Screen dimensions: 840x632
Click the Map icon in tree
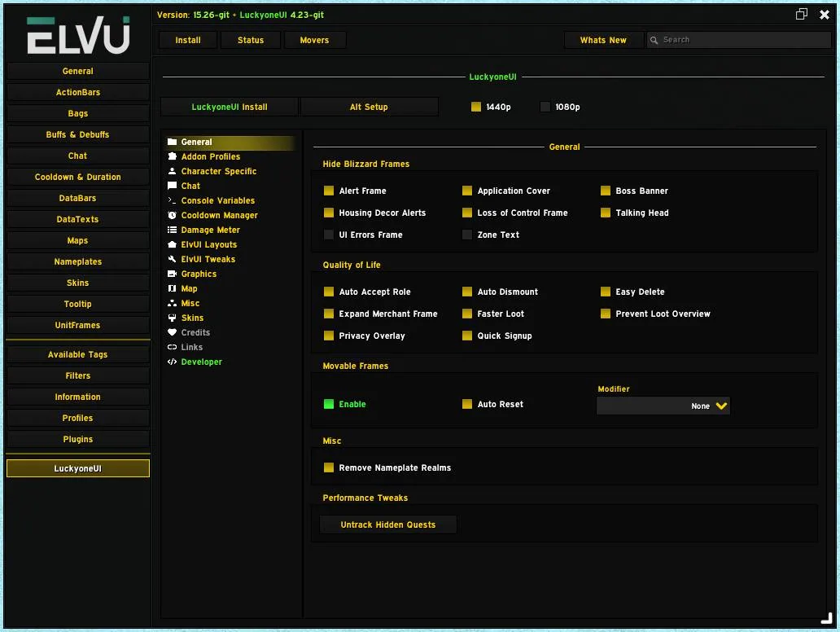click(172, 288)
